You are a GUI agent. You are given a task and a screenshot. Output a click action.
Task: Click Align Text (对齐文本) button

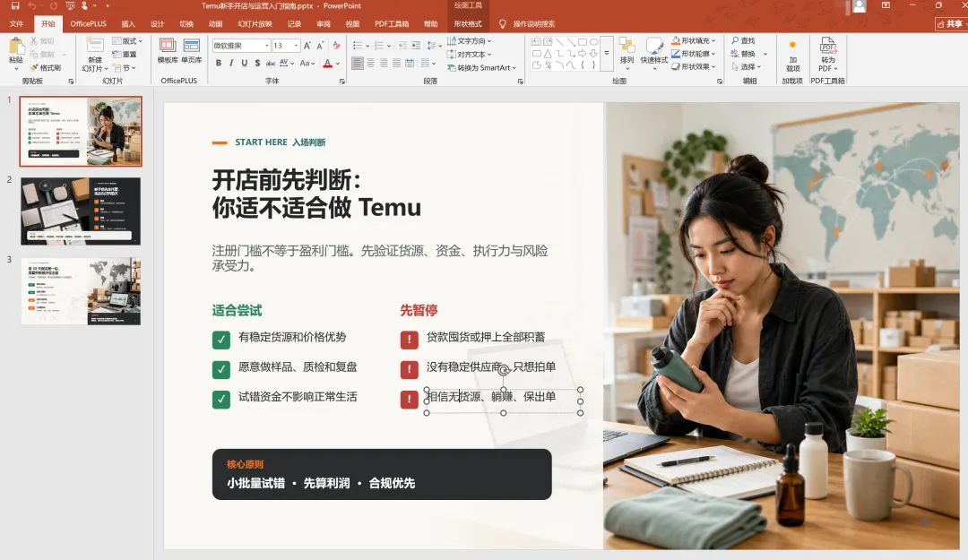pos(469,55)
